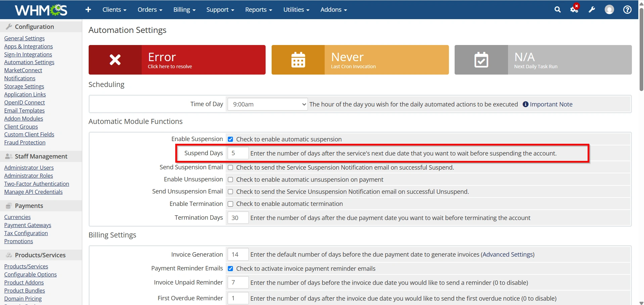Screen dimensions: 644x305
Task: Expand the Addons menu
Action: coord(333,10)
